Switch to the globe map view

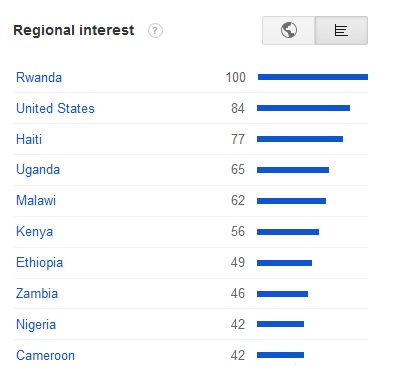pos(289,30)
